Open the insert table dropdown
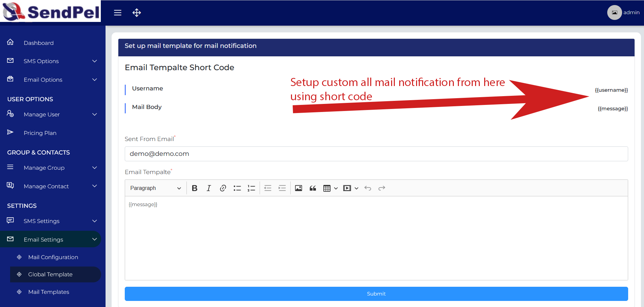 [330, 188]
